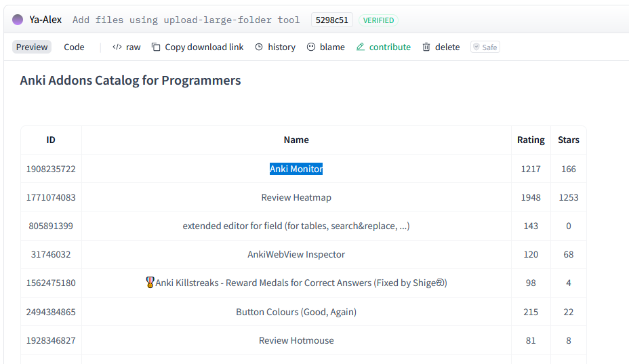Open the green contribute link
This screenshot has height=364, width=629.
(x=390, y=47)
